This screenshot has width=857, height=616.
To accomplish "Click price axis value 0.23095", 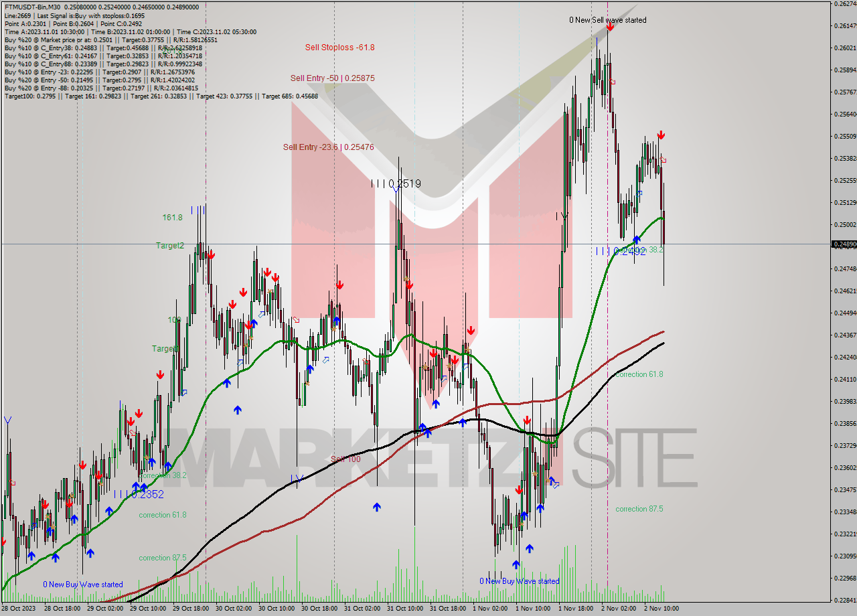I will click(844, 556).
